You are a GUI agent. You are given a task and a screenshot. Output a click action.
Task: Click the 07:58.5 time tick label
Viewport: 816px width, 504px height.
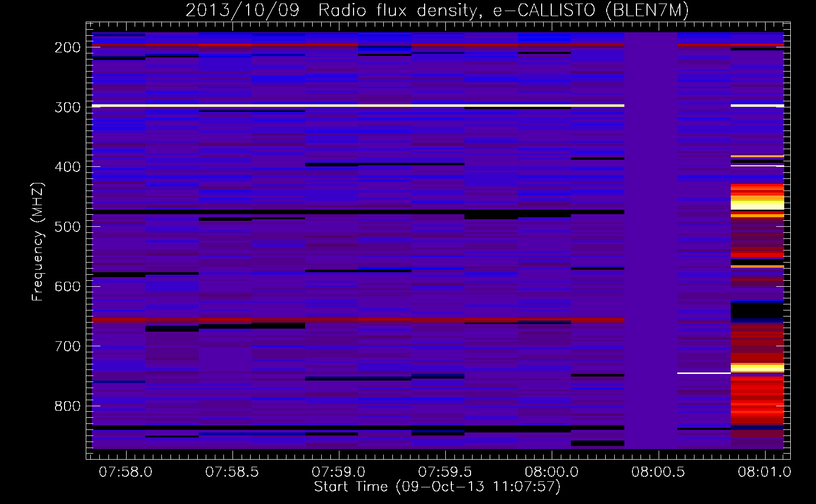pyautogui.click(x=232, y=472)
